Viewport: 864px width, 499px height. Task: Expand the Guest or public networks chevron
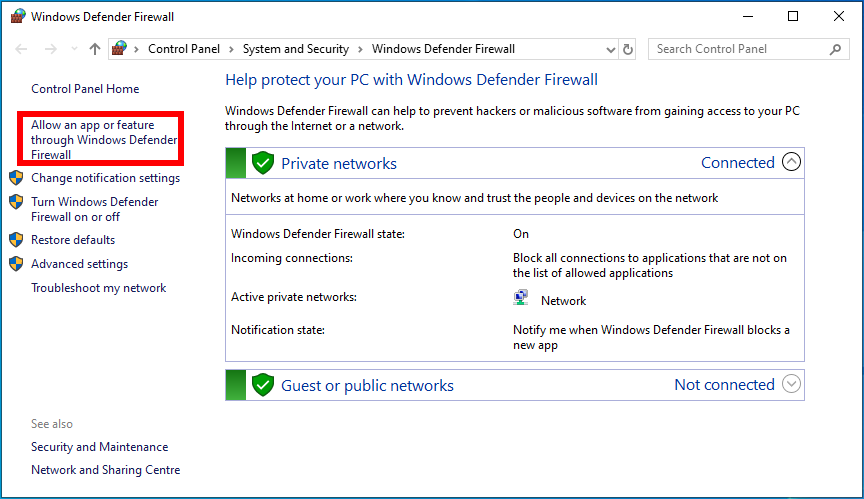click(x=791, y=384)
